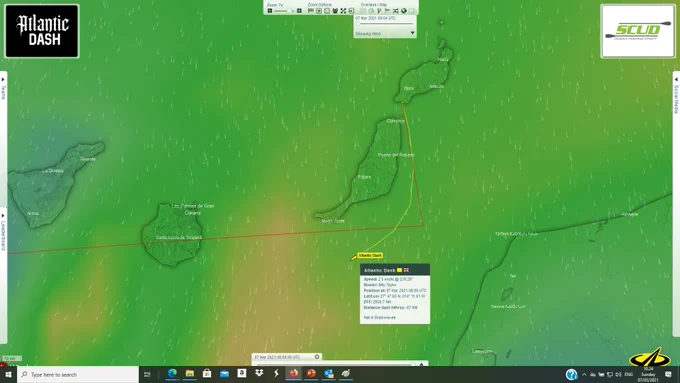The width and height of the screenshot is (680, 383).
Task: Click the yellow Atlantic Dash boat label
Action: pyautogui.click(x=370, y=255)
